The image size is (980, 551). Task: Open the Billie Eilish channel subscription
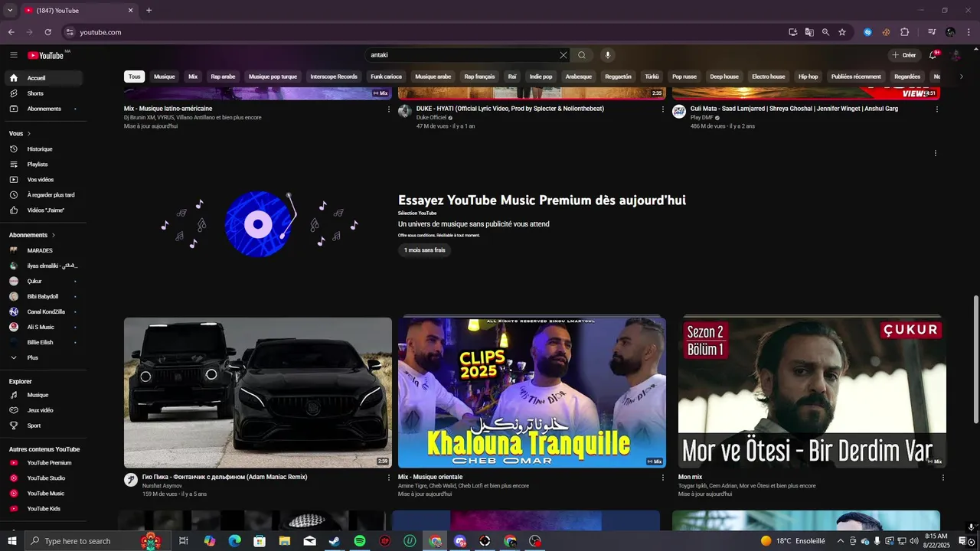coord(43,343)
